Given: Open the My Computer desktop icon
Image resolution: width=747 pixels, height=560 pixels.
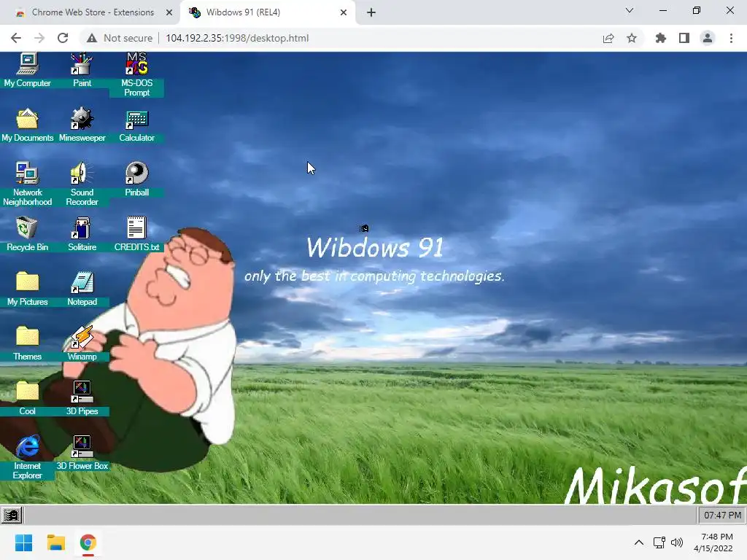Looking at the screenshot, I should (x=27, y=70).
